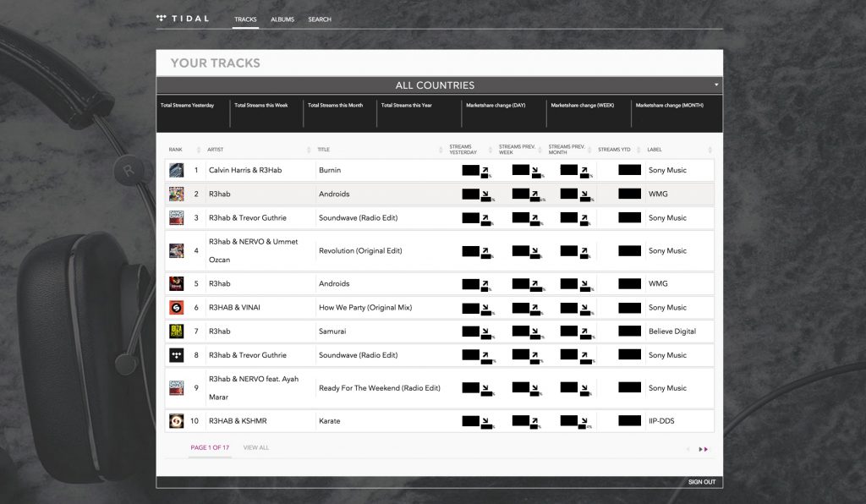Screen dimensions: 866x504
Task: Open album art for rank 2 Androids
Action: 176,194
